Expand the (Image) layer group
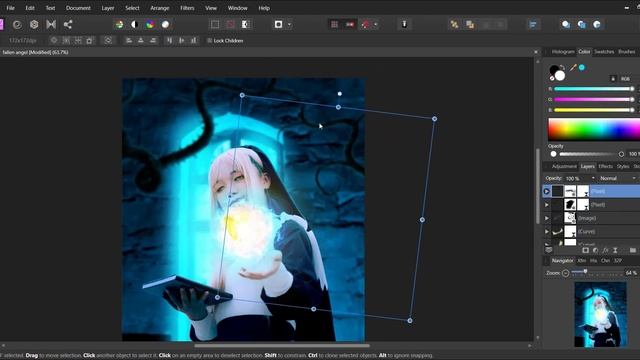640x360 pixels. coord(547,218)
